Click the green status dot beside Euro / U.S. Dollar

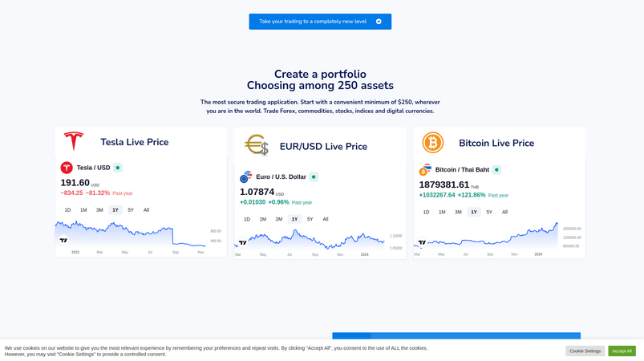[314, 176]
